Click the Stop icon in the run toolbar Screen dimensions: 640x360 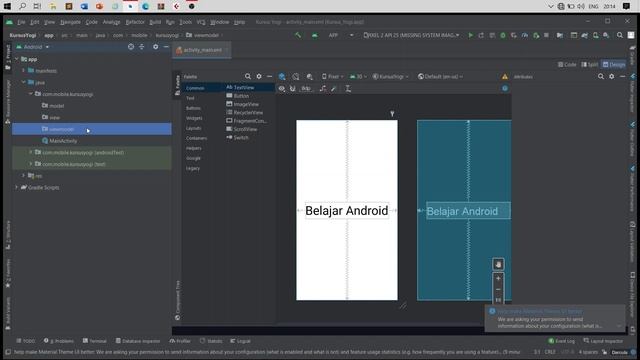(546, 36)
